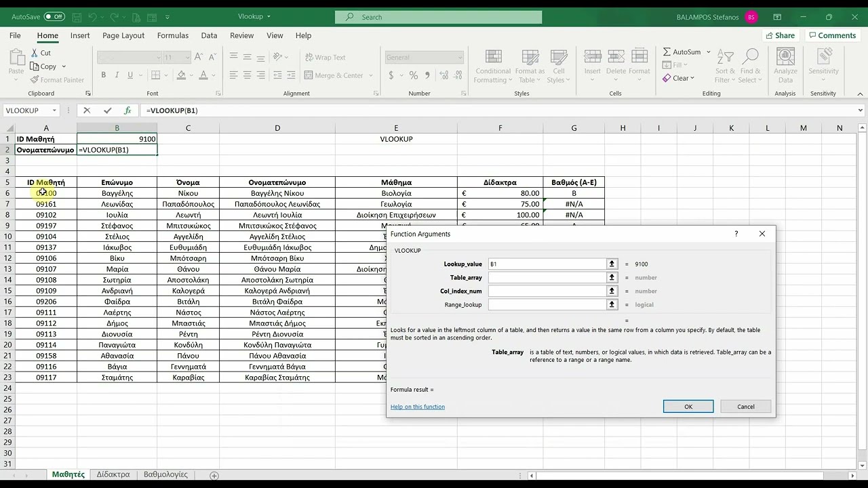This screenshot has width=868, height=488.
Task: Open Merge & Center dropdown
Action: 370,75
